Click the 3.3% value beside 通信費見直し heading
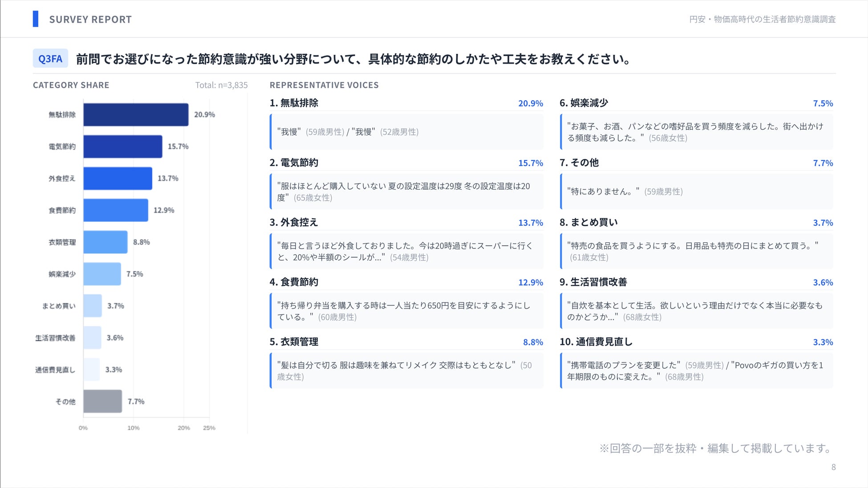The height and width of the screenshot is (488, 868). coord(823,342)
